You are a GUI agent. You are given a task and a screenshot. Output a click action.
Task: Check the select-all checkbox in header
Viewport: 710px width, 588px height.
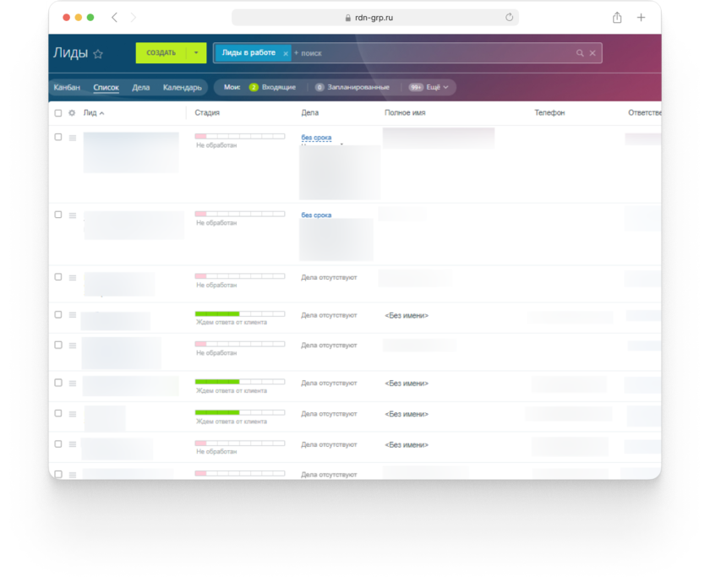[58, 112]
